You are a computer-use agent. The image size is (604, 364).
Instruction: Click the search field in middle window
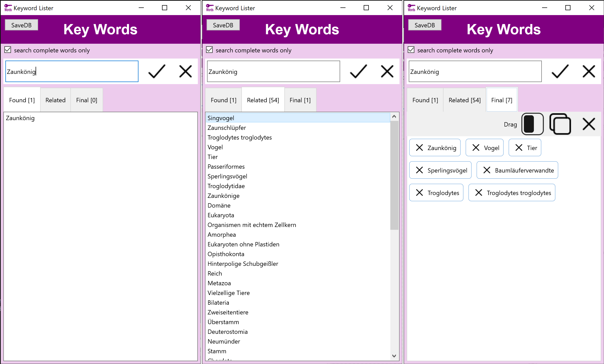click(x=273, y=72)
